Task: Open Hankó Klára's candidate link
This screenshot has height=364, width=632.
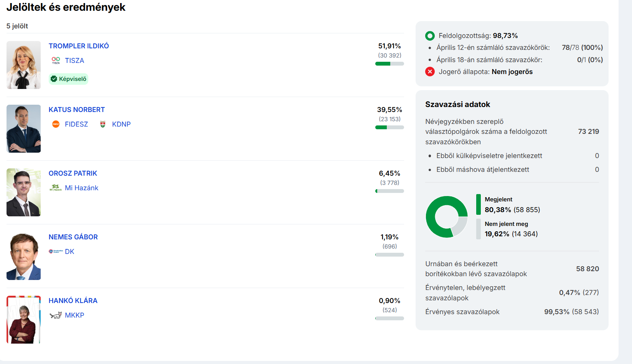Action: point(73,301)
